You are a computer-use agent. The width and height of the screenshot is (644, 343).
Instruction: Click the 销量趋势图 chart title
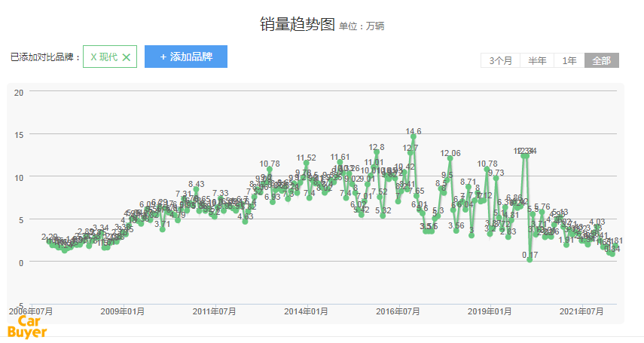click(297, 25)
